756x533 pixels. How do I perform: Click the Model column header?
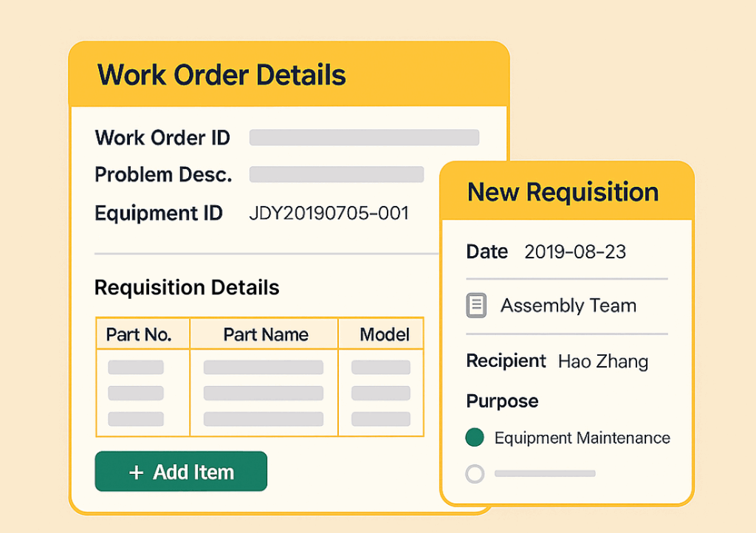(x=384, y=334)
